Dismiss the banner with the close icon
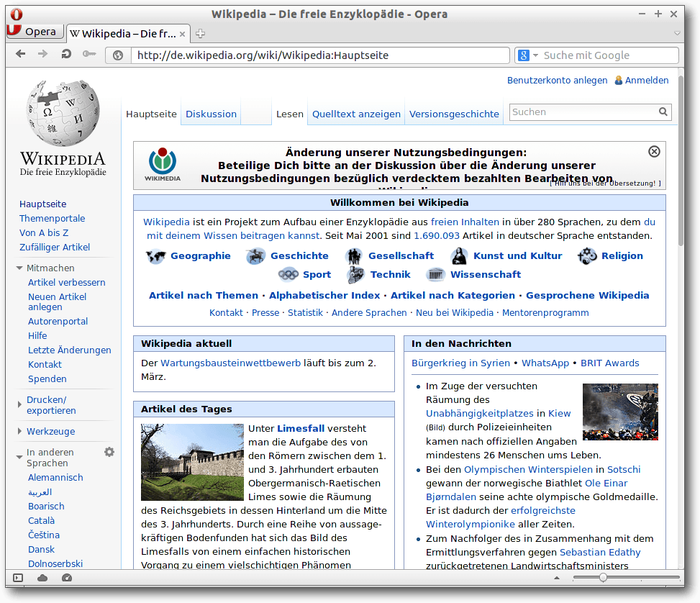 click(x=654, y=152)
